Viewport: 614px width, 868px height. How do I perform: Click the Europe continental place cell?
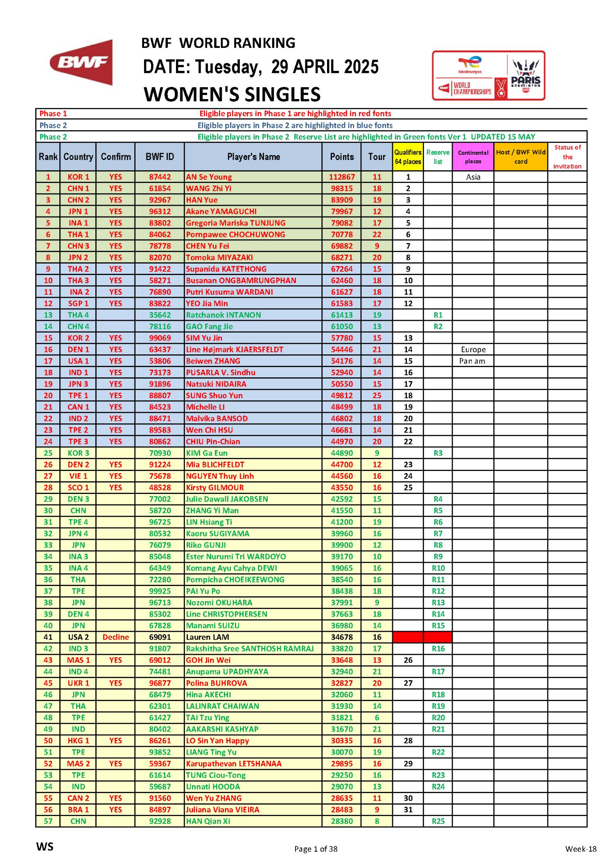(473, 349)
